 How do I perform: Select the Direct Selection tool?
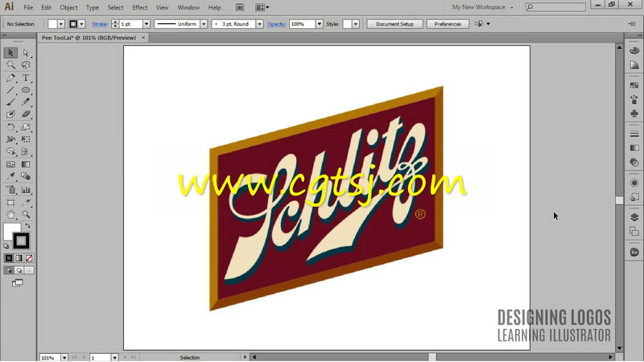[x=26, y=53]
